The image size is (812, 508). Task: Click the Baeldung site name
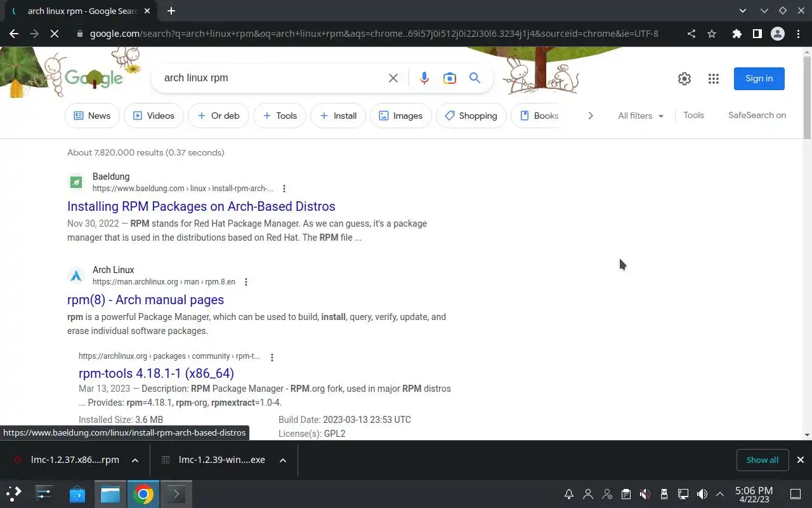click(x=111, y=177)
